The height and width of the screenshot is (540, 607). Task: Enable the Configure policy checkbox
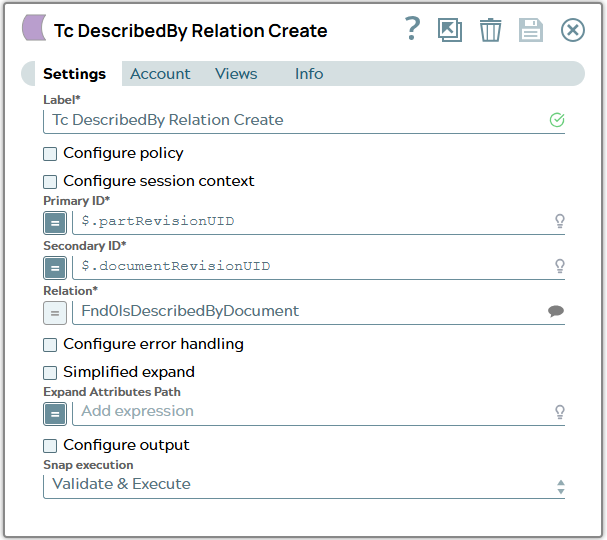pos(50,154)
